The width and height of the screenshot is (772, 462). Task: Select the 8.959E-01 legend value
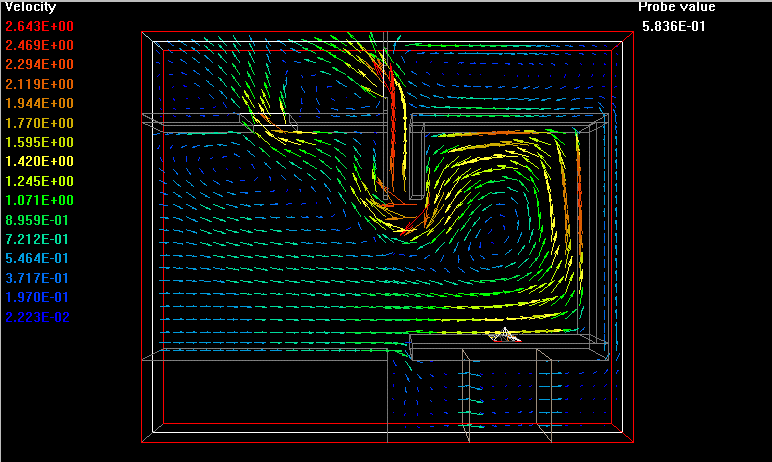click(39, 220)
